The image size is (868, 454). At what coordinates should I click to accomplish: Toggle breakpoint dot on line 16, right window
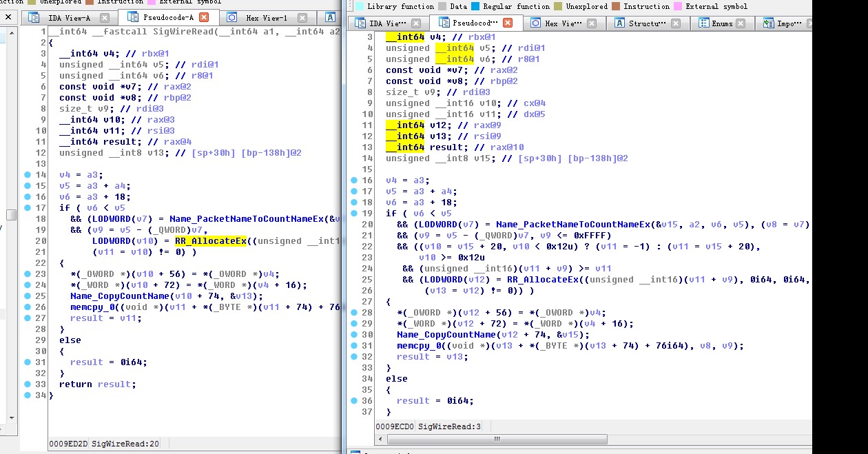(354, 180)
